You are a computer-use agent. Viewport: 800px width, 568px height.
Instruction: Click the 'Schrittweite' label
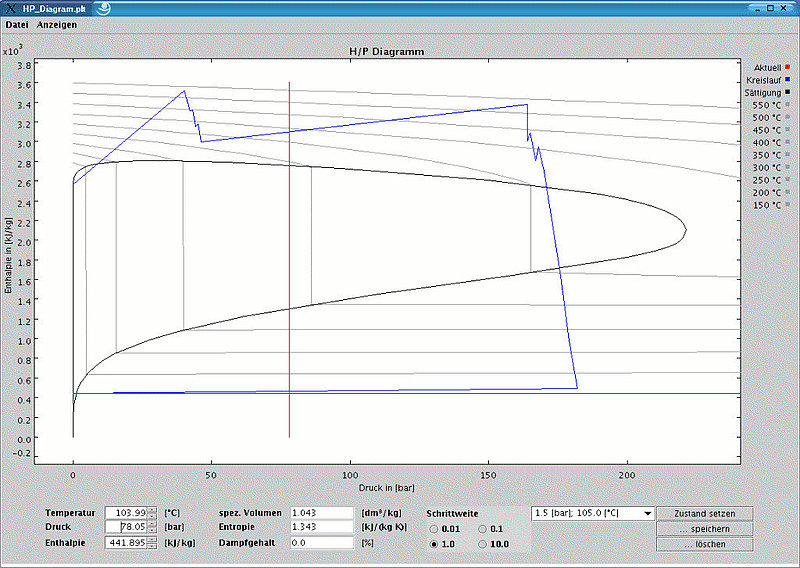[453, 514]
